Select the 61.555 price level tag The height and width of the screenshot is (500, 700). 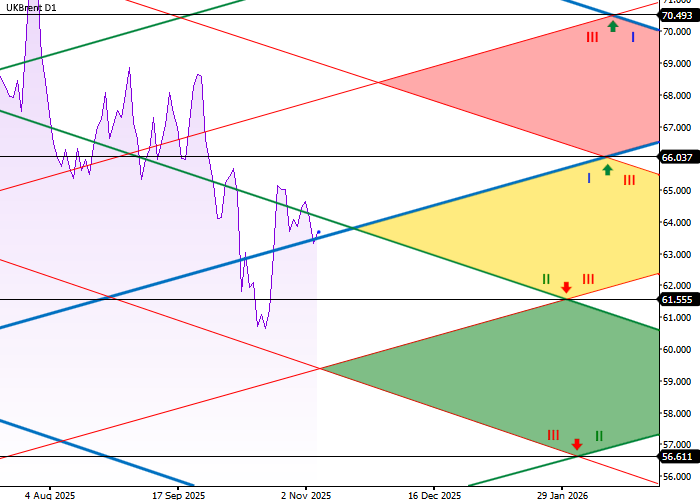click(x=677, y=299)
